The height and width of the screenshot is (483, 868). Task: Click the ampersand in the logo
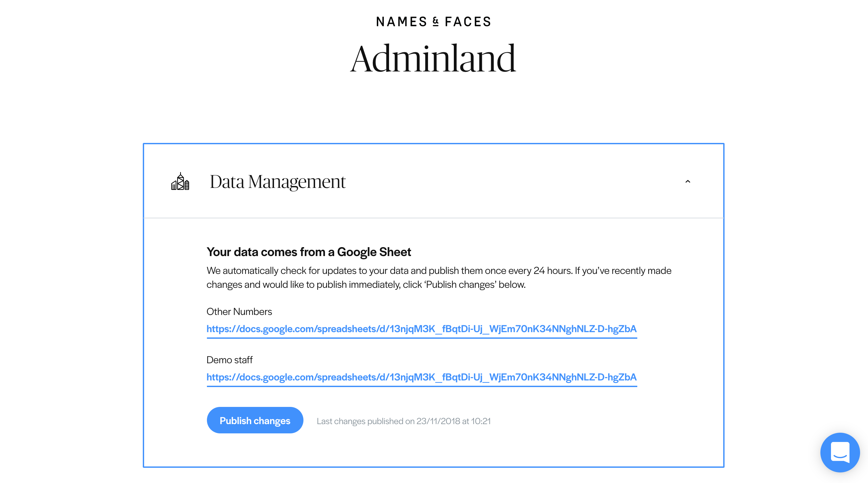tap(436, 22)
